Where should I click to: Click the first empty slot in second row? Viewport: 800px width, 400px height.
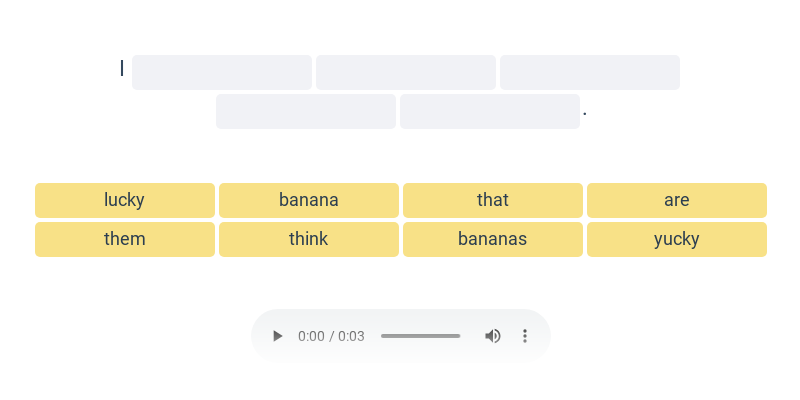pyautogui.click(x=306, y=111)
